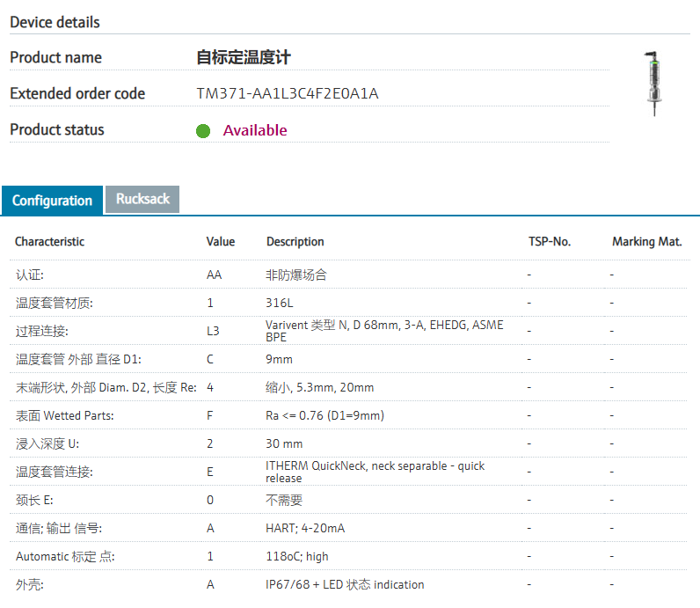
Task: Click the 自标定温度计 product name
Action: 244,58
